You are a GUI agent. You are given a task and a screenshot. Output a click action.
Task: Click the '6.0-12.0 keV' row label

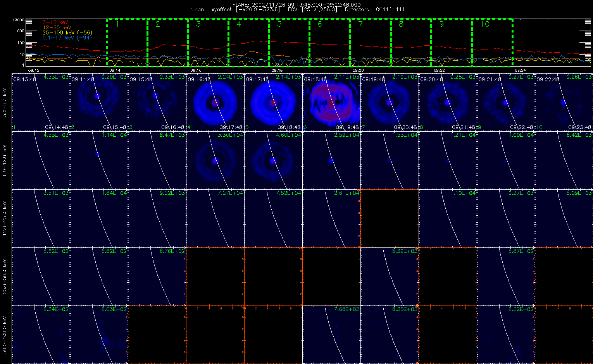(5, 160)
